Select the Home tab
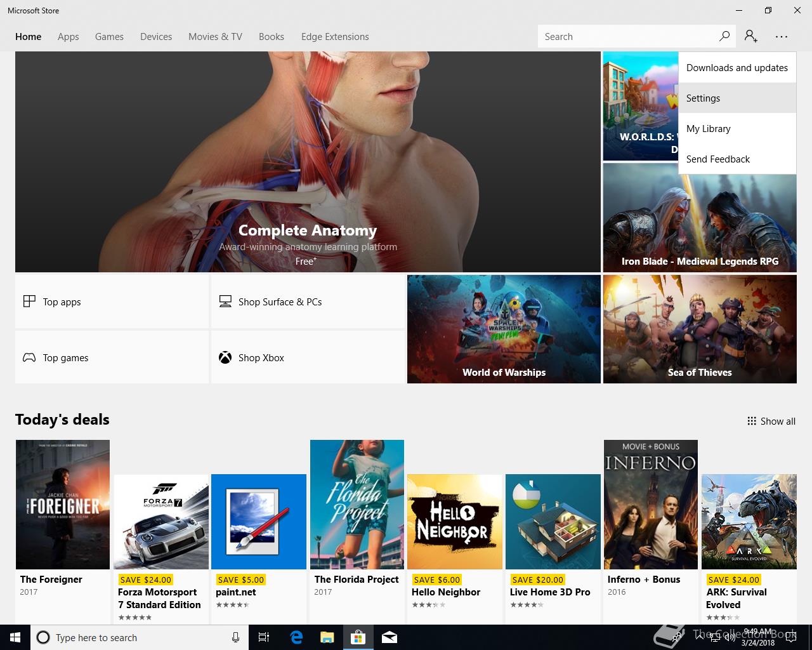Screen dimensions: 812x650 [29, 37]
